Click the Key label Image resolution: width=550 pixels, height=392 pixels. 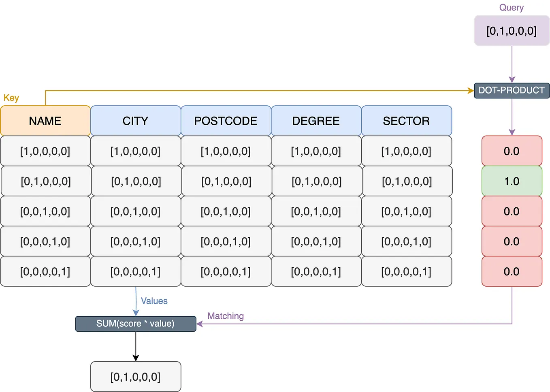[12, 98]
